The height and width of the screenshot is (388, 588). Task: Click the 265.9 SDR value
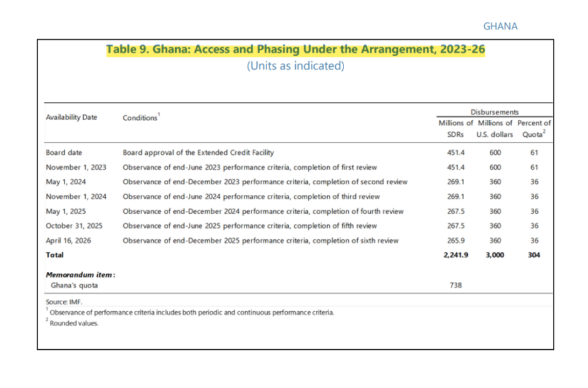pyautogui.click(x=455, y=241)
